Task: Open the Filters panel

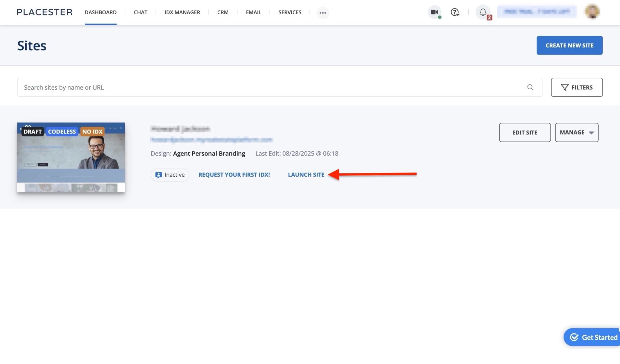Action: tap(577, 87)
